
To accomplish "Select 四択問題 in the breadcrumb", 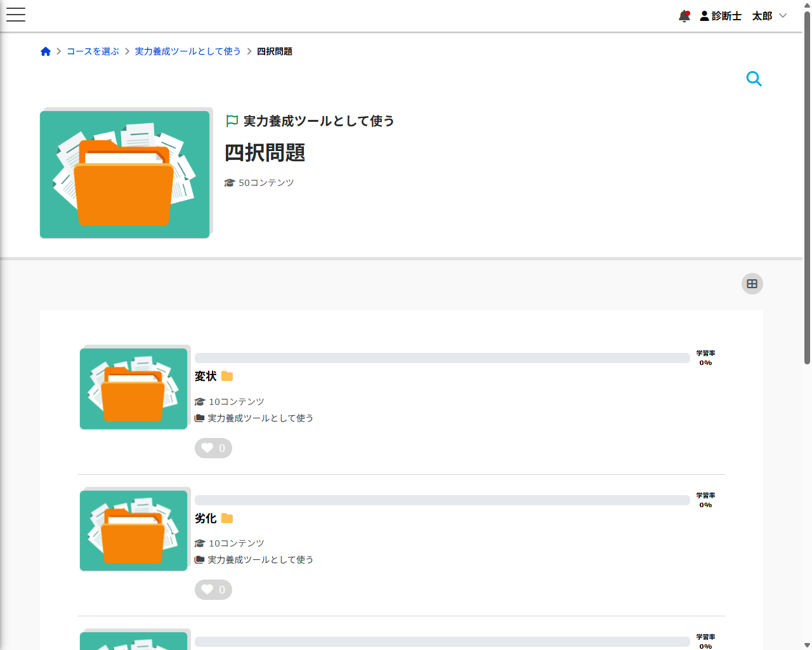I will [274, 51].
